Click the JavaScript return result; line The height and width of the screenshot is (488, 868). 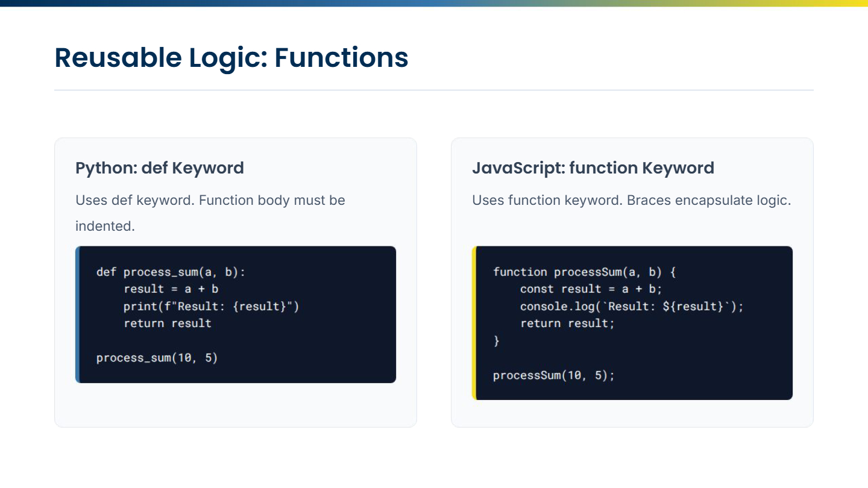click(x=567, y=324)
